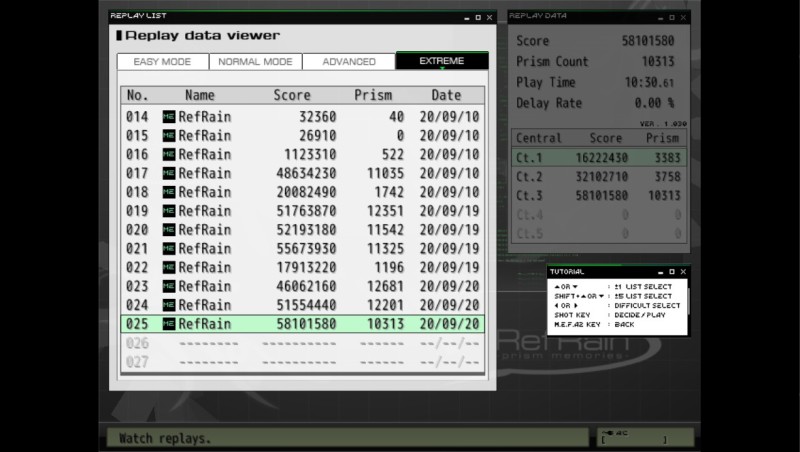Select Ct.1 row in Replay Data
The image size is (800, 452).
[x=599, y=158]
